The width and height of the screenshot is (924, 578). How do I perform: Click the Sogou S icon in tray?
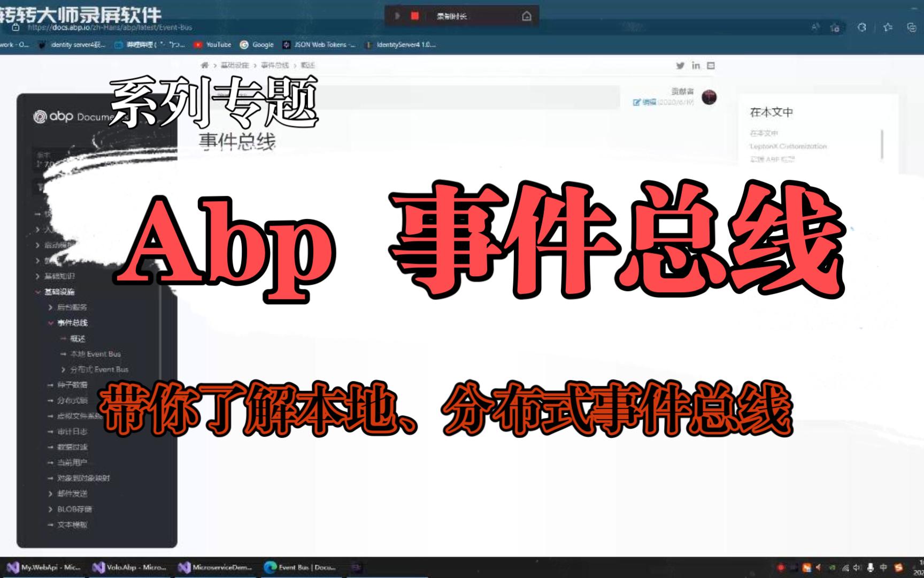coord(899,568)
